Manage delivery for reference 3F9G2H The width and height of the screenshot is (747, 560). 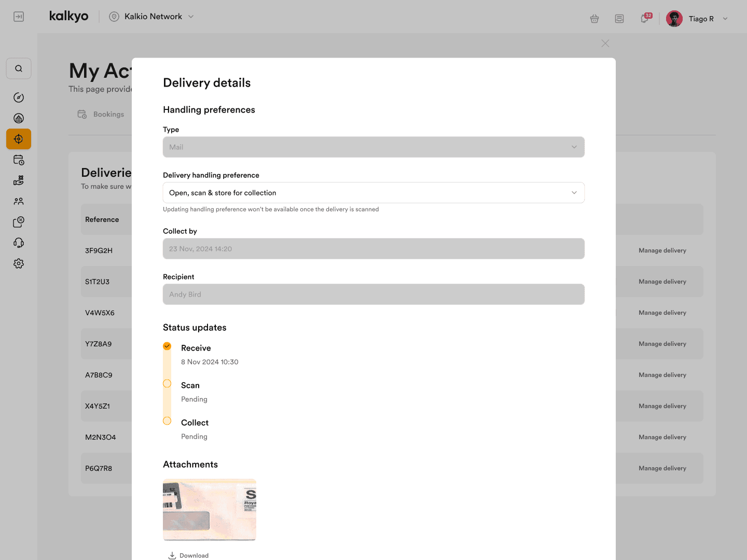(x=662, y=250)
